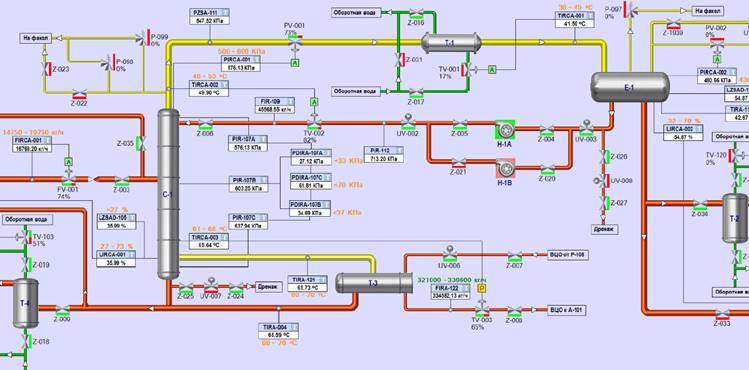Select heat exchanger T-3

point(374,283)
